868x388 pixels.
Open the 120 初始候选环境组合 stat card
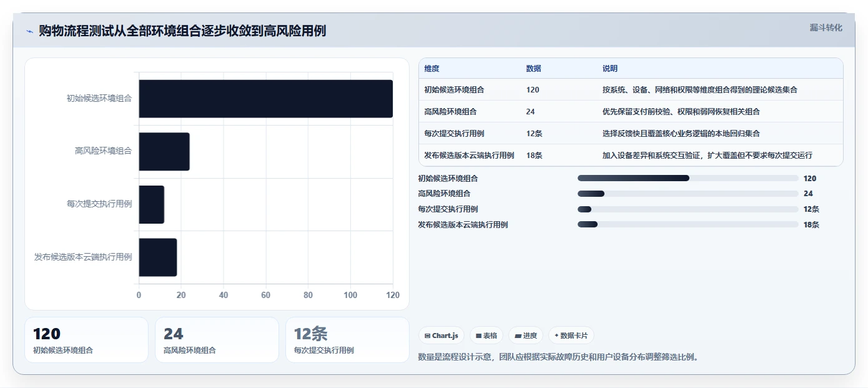pos(86,340)
